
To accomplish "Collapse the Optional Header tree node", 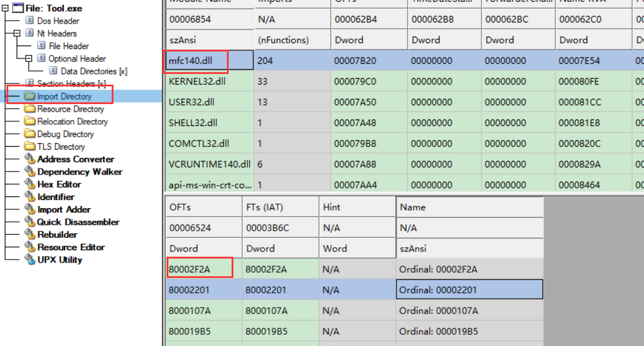I will [29, 59].
